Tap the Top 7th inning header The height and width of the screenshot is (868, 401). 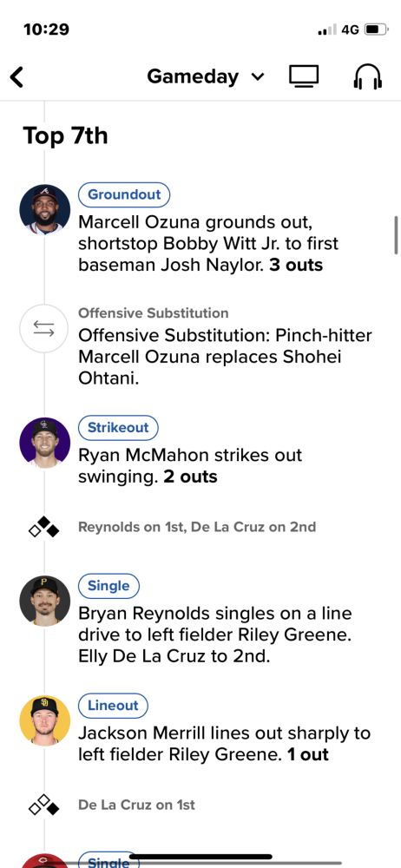65,135
